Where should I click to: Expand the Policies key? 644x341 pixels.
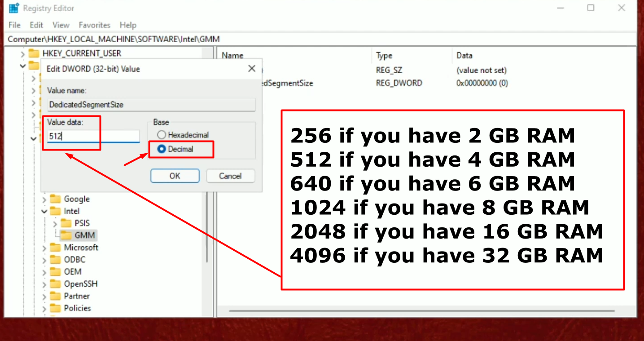coord(44,309)
